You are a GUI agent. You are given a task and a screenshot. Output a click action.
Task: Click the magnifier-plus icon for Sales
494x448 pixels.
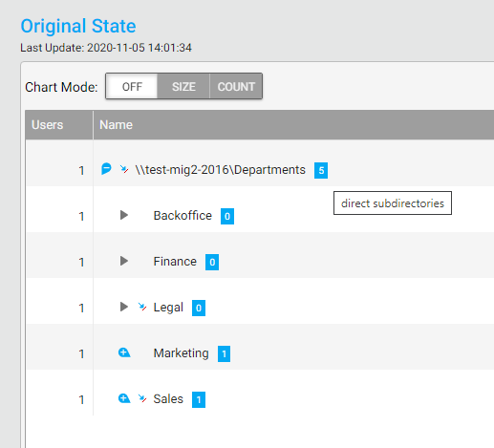124,398
